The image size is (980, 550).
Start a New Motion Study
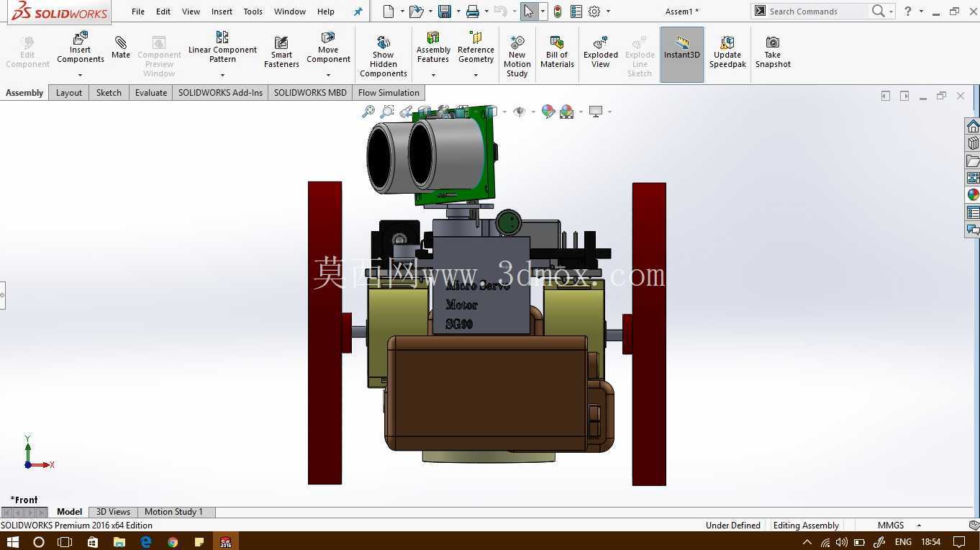tap(517, 56)
